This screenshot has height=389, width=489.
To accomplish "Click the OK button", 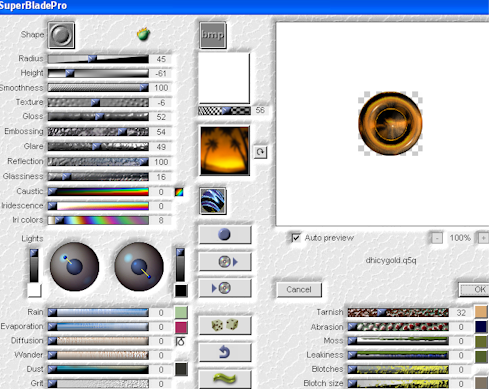I will (475, 290).
